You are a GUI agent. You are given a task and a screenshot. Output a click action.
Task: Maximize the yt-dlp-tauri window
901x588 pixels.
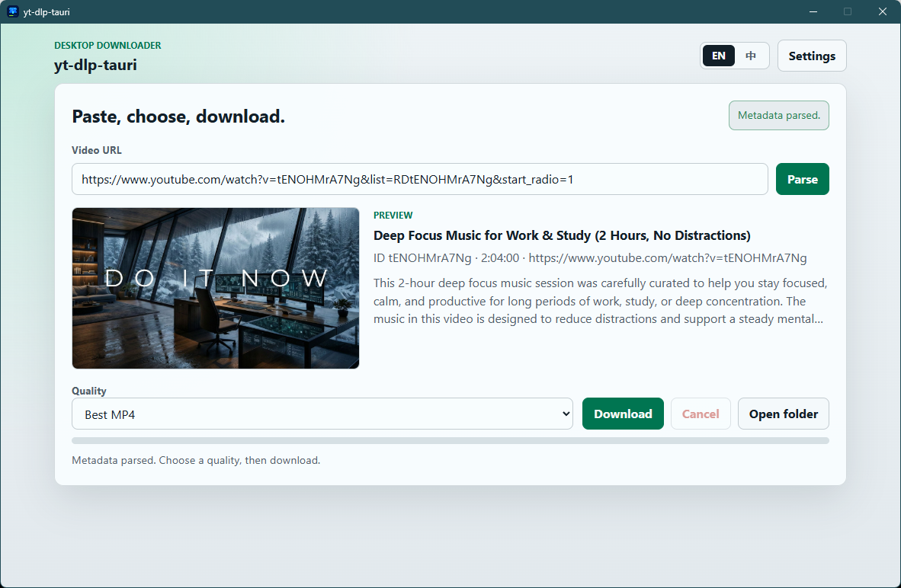click(848, 11)
